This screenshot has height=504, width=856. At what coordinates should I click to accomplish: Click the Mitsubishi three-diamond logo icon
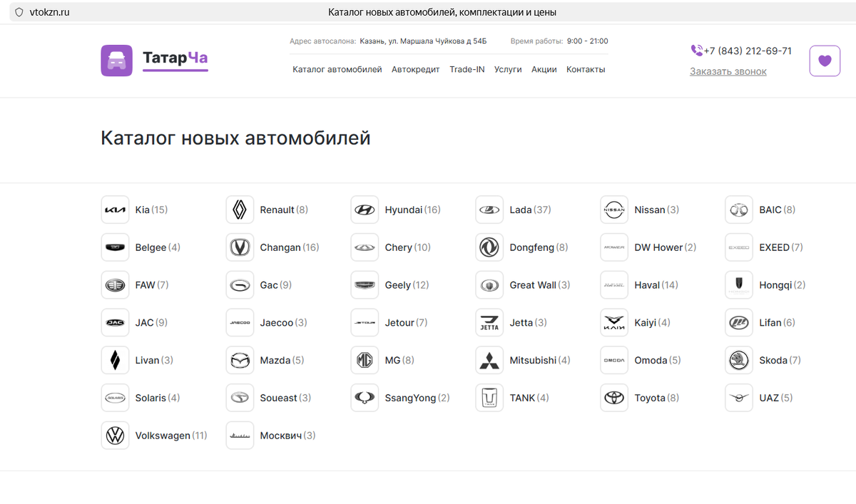pos(489,361)
